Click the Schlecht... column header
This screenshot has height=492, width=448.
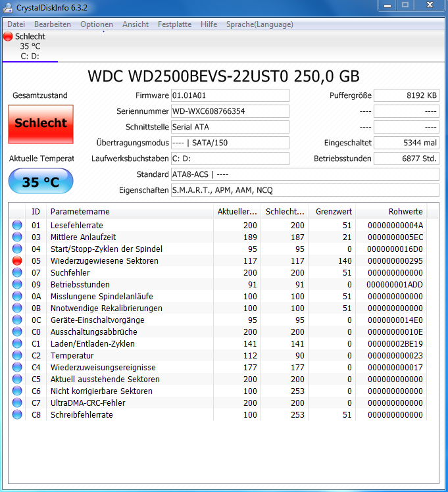(285, 212)
